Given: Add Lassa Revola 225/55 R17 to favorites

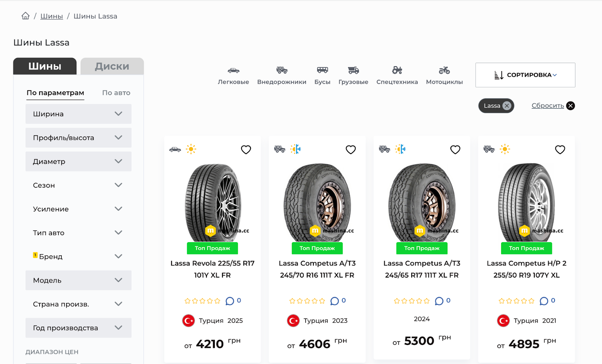Looking at the screenshot, I should pos(246,150).
